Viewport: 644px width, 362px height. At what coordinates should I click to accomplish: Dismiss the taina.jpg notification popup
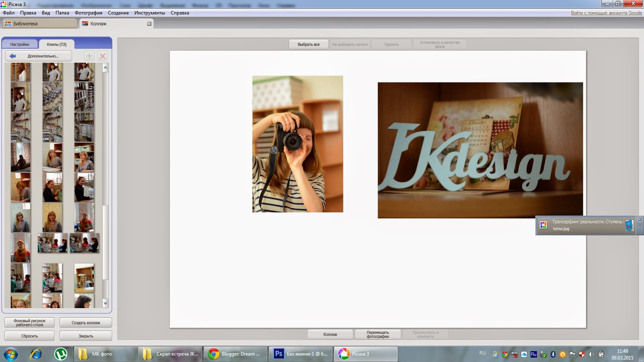pos(640,219)
